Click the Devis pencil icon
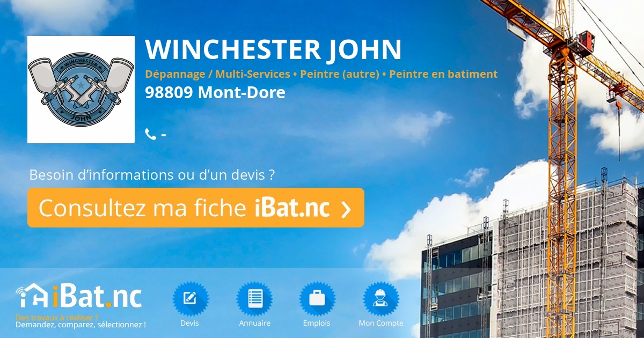Image resolution: width=644 pixels, height=338 pixels. pyautogui.click(x=190, y=299)
